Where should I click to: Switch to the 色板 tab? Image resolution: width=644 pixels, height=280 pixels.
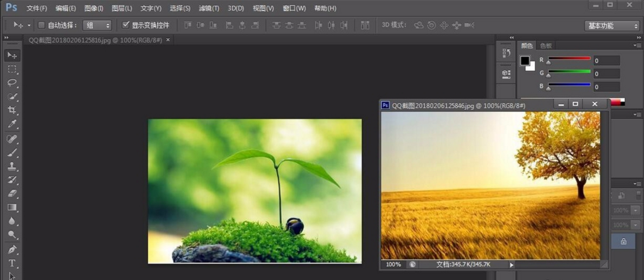pos(546,46)
